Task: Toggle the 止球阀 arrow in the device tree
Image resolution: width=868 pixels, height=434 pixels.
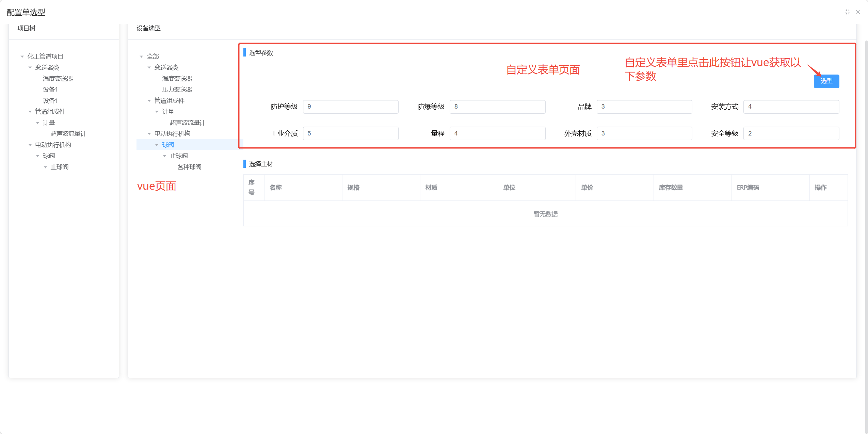Action: click(x=165, y=156)
